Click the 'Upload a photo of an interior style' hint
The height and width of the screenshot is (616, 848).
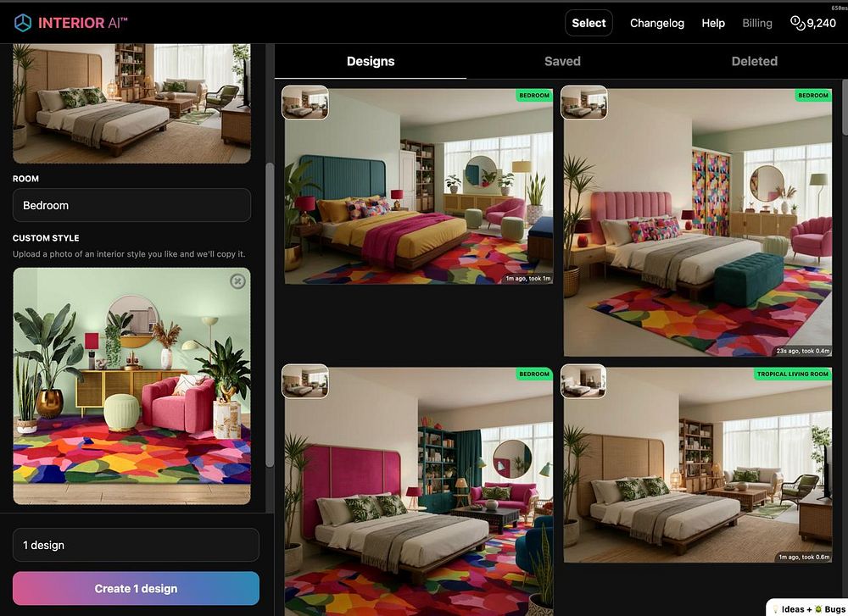(x=129, y=254)
